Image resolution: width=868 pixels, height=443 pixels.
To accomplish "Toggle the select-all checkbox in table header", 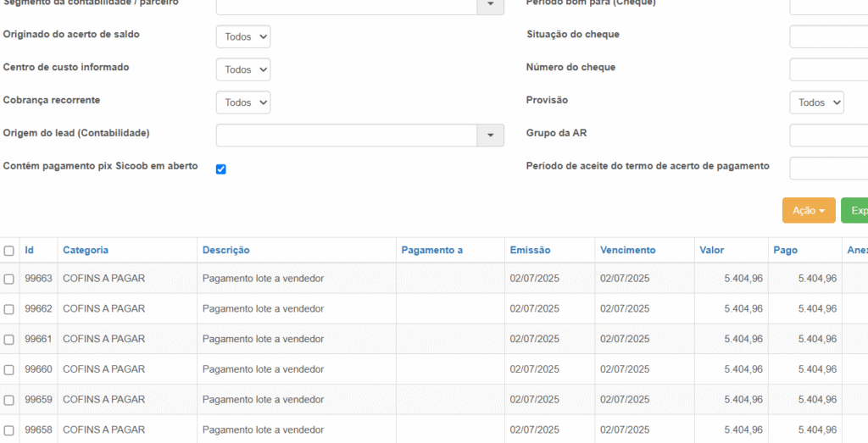I will [x=9, y=251].
